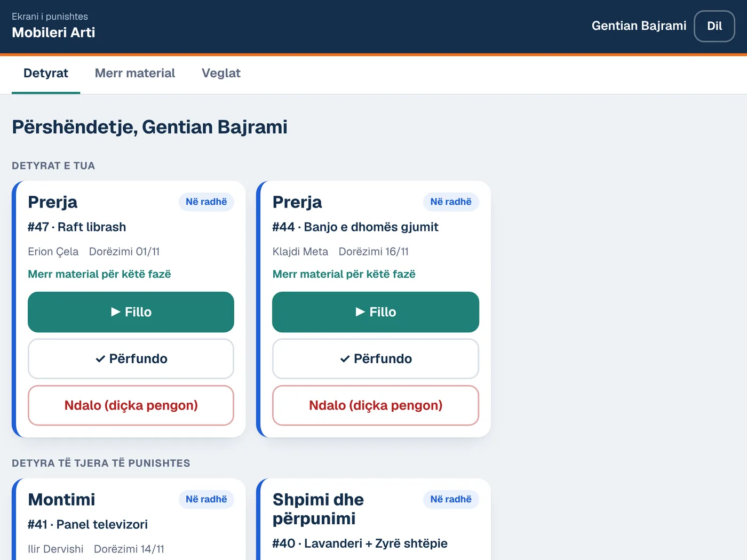Click the Ekrani i punishtes header caption

tap(50, 17)
